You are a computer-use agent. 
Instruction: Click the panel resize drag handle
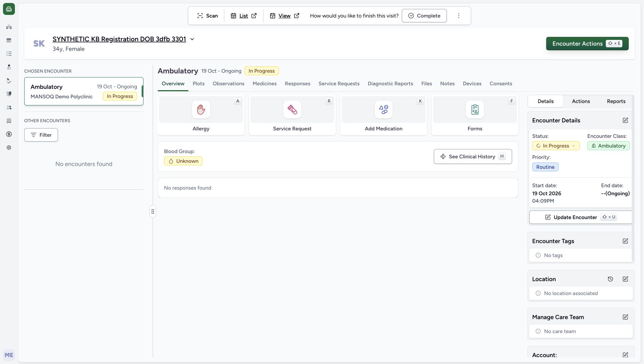point(153,212)
